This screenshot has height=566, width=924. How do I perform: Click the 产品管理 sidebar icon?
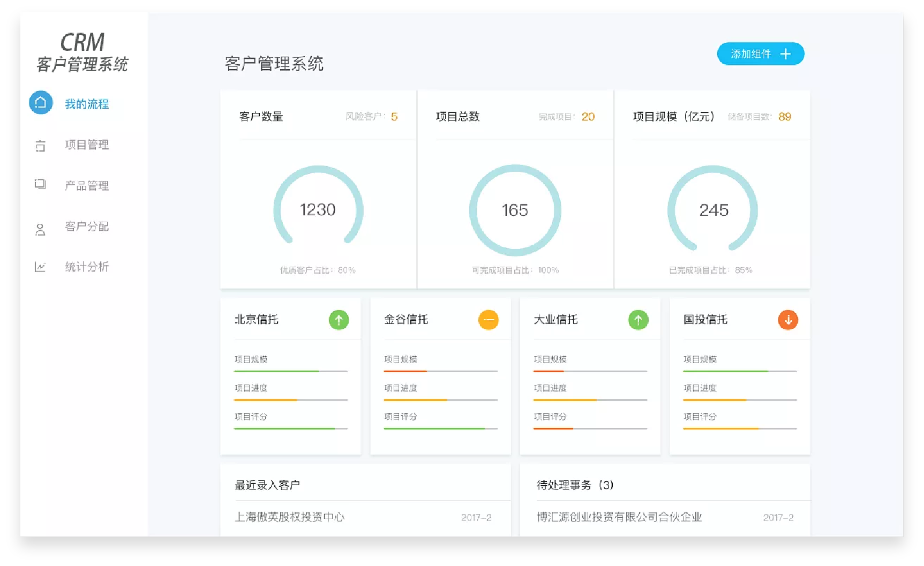tap(40, 184)
